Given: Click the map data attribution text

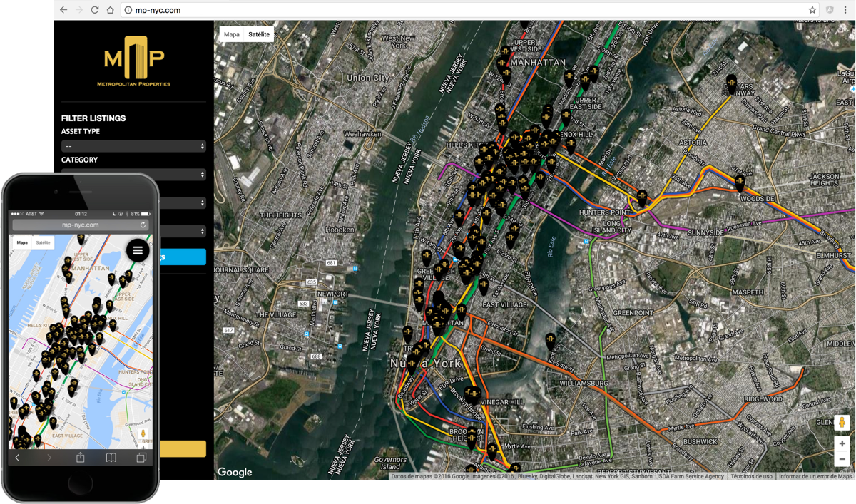Looking at the screenshot, I should coord(557,476).
